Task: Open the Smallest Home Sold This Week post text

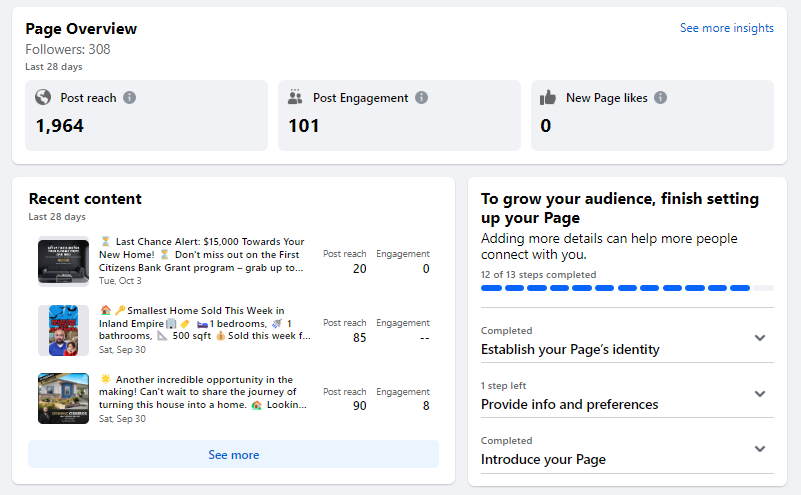Action: pos(203,323)
